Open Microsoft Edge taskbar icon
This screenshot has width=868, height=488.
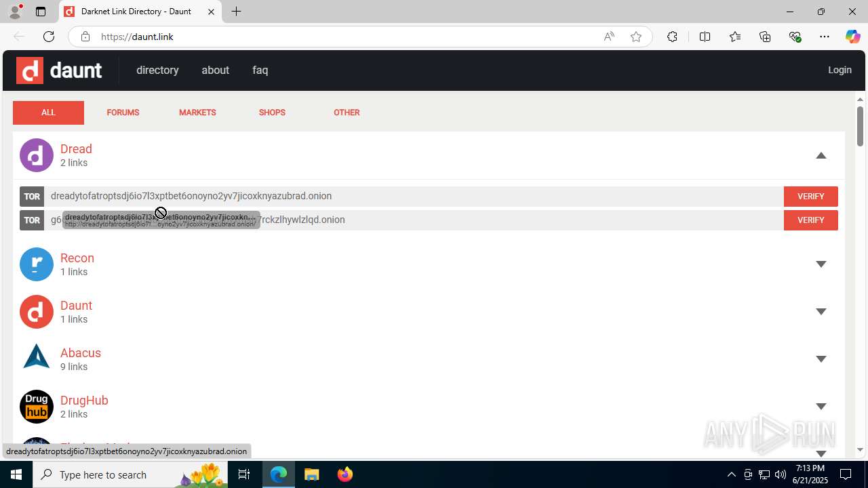[279, 474]
